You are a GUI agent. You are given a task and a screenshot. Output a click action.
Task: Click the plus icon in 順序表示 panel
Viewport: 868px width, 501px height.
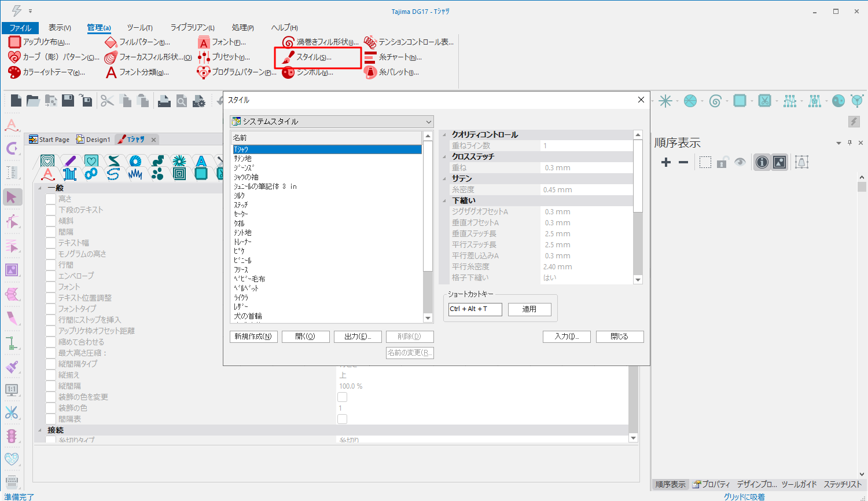[x=666, y=163]
